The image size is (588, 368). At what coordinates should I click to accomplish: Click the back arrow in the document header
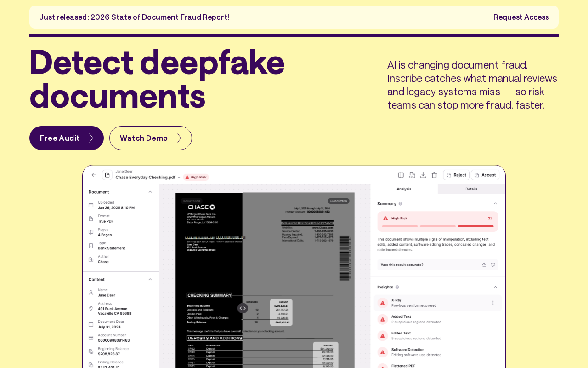tap(94, 175)
